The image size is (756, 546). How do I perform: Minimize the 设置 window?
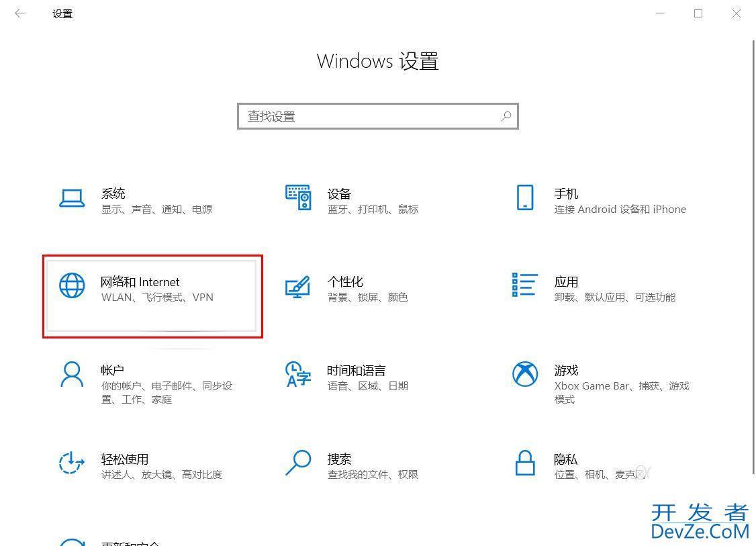click(660, 13)
